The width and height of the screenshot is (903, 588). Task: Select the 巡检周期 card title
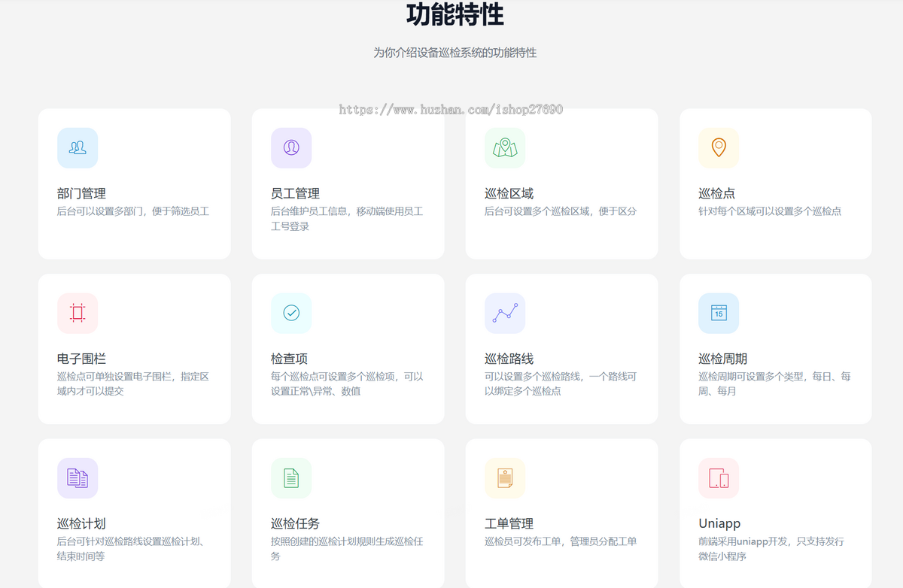pos(722,359)
